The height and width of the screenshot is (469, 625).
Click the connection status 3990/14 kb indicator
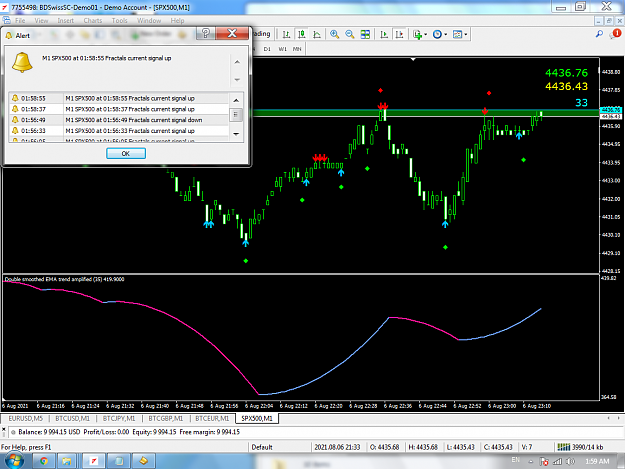click(x=580, y=447)
